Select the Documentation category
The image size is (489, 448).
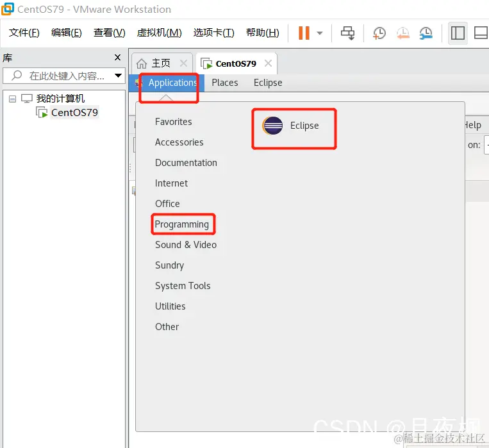(x=186, y=163)
